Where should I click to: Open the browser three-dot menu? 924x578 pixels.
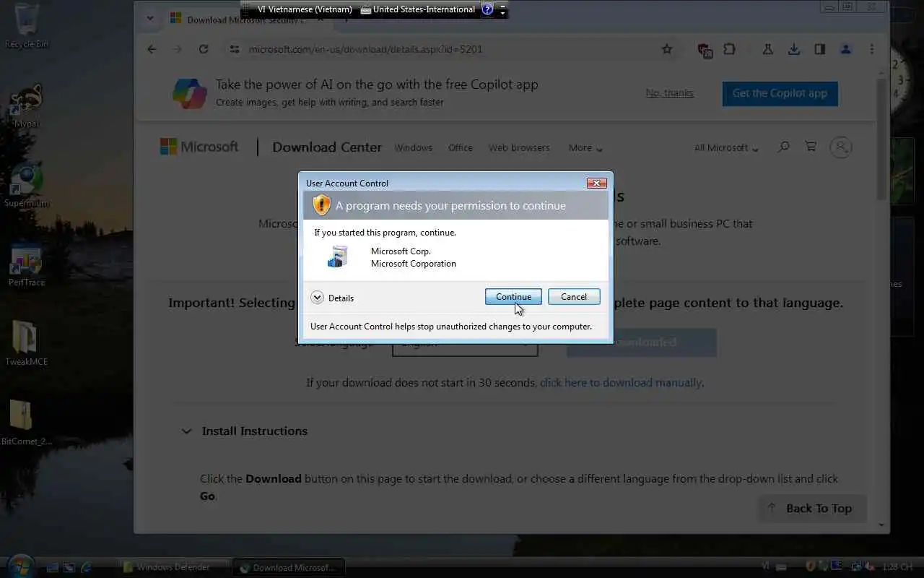[871, 49]
